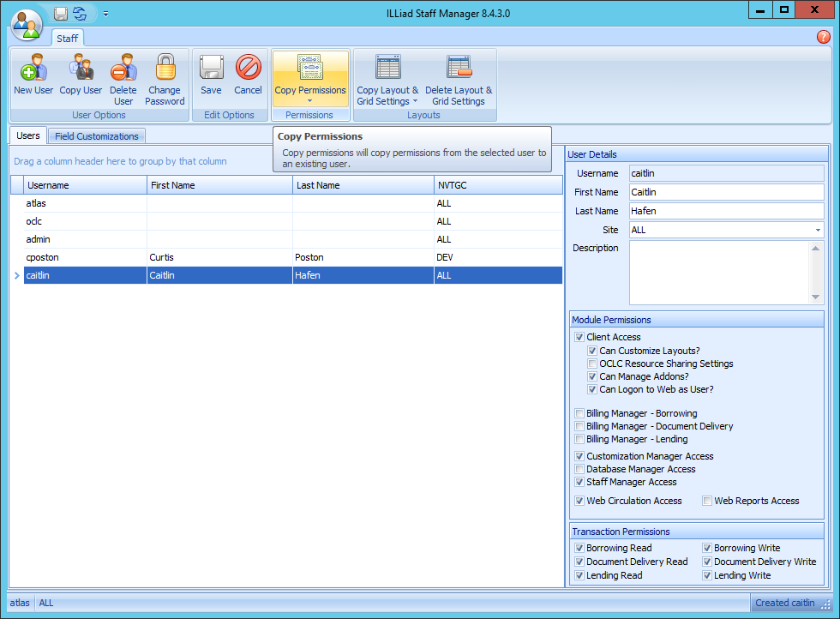Open Change Password
This screenshot has width=840, height=619.
(x=164, y=75)
